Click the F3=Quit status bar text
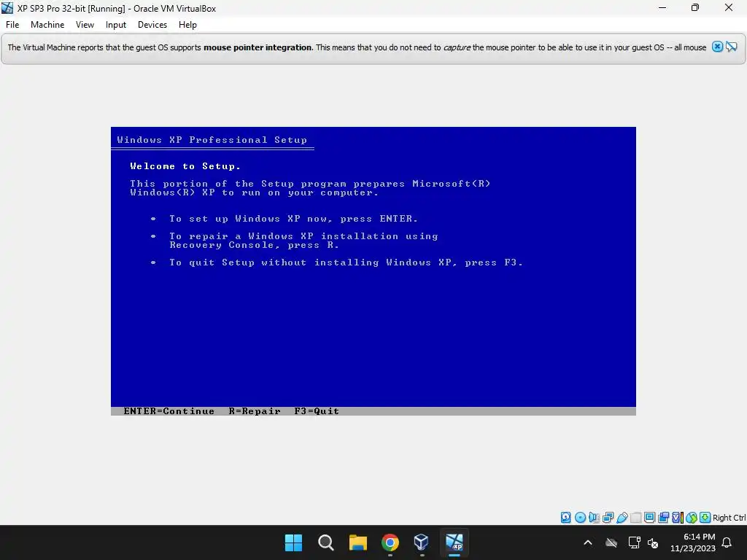The image size is (747, 560). coord(317,411)
